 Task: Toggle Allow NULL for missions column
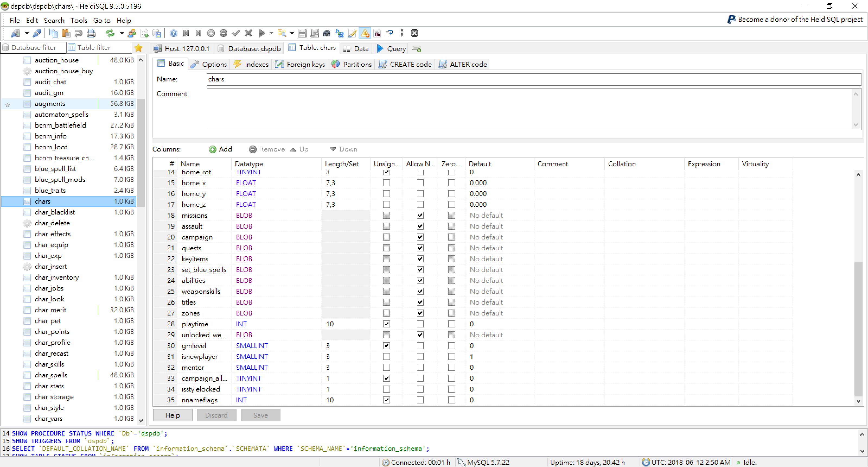click(x=420, y=216)
